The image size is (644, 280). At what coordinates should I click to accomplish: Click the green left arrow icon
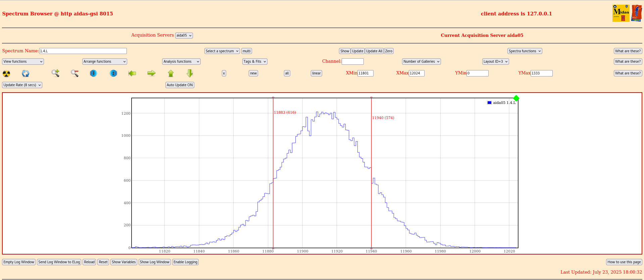click(x=132, y=73)
